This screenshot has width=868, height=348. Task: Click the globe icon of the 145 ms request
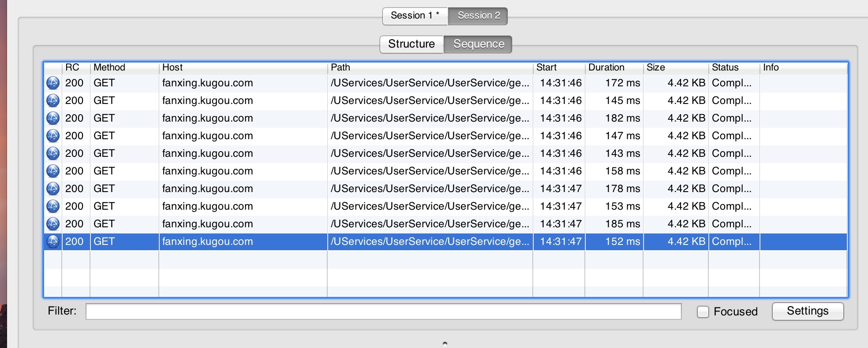tap(53, 100)
